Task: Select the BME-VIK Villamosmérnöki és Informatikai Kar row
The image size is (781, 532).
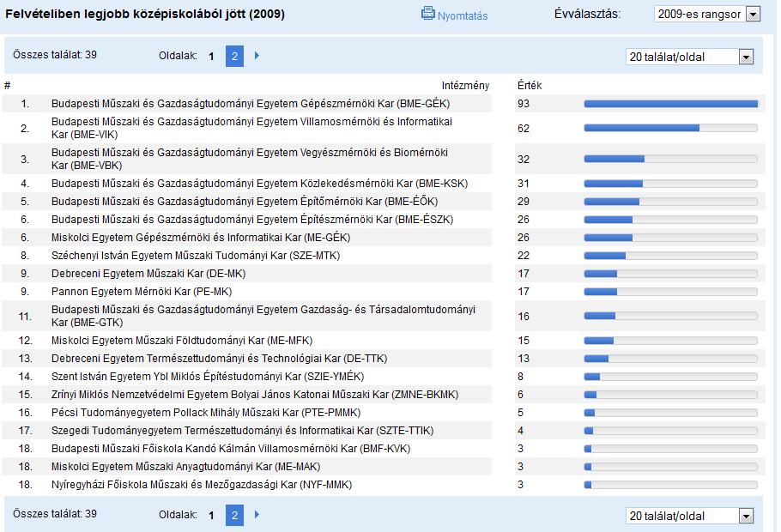Action: (x=251, y=128)
